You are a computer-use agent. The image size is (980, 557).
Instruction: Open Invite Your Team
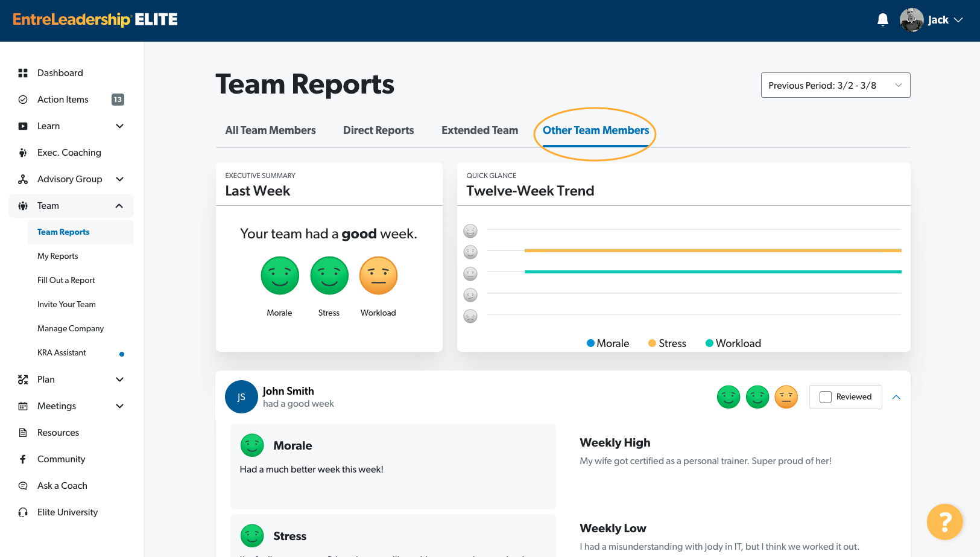pyautogui.click(x=66, y=305)
